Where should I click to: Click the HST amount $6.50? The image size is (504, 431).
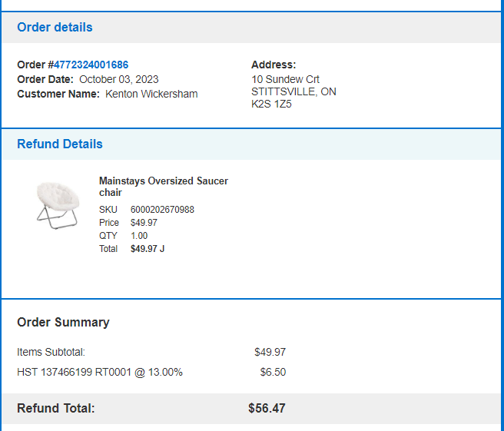point(273,372)
